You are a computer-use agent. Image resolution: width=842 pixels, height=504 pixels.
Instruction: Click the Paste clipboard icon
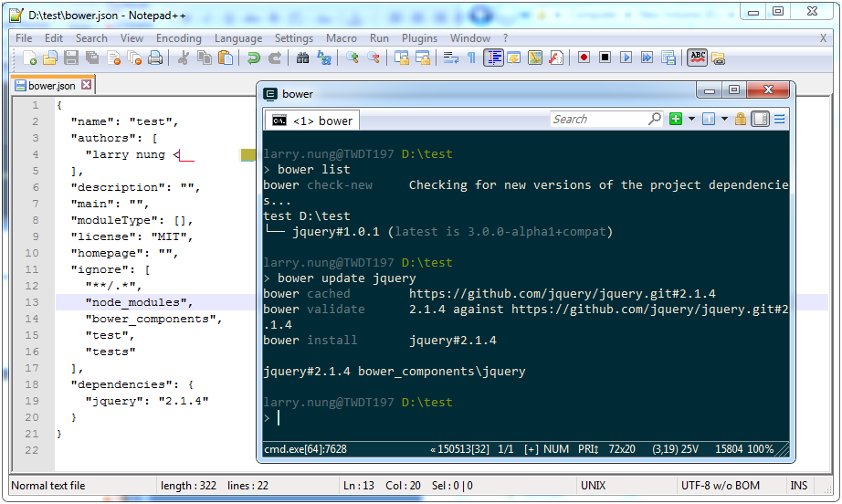pos(226,58)
